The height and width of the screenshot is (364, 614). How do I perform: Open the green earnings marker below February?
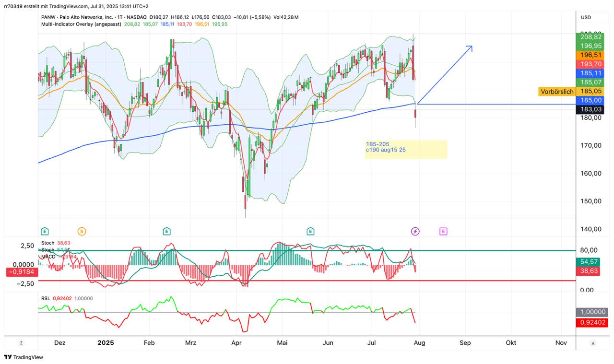pos(166,232)
